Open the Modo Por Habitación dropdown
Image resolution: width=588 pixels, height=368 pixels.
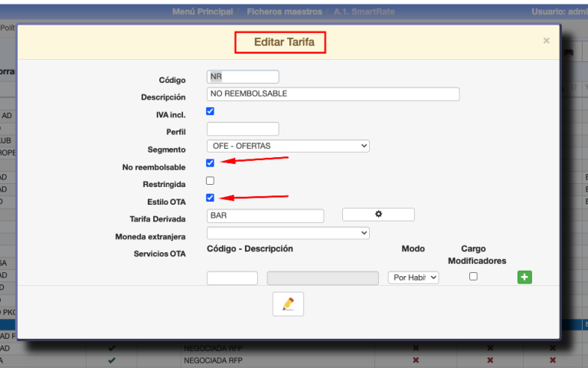(413, 278)
